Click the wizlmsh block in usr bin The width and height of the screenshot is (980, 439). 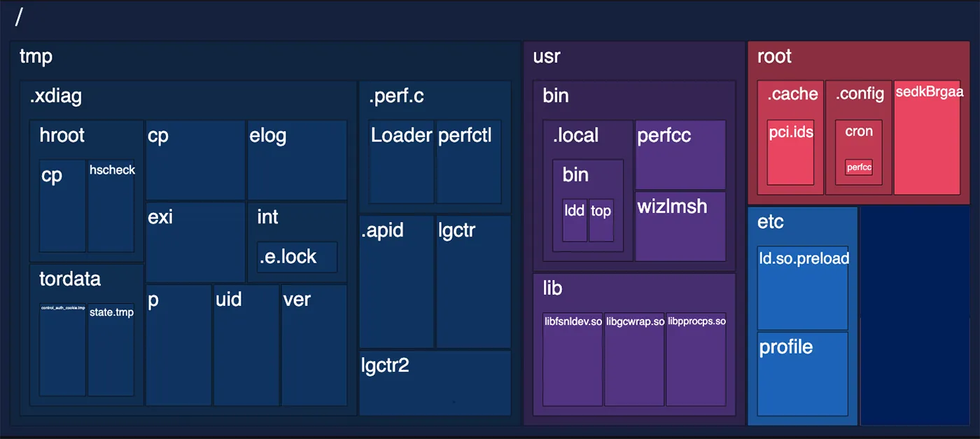click(680, 226)
